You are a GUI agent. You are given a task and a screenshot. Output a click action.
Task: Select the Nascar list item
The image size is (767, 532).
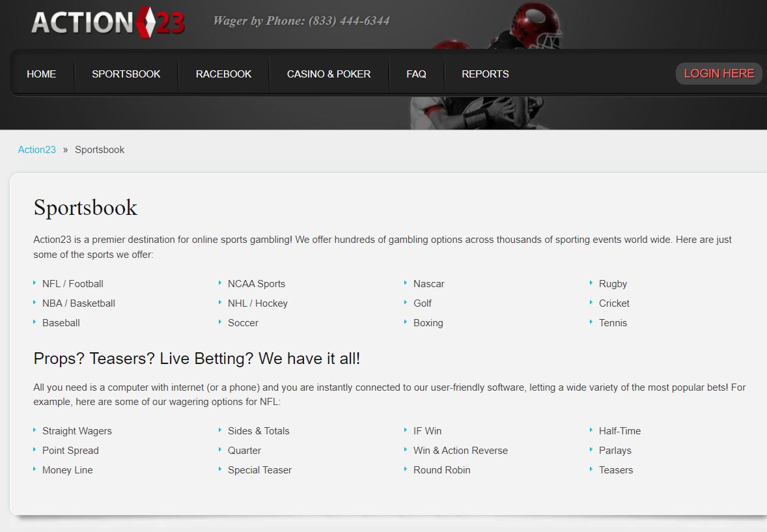pyautogui.click(x=429, y=284)
